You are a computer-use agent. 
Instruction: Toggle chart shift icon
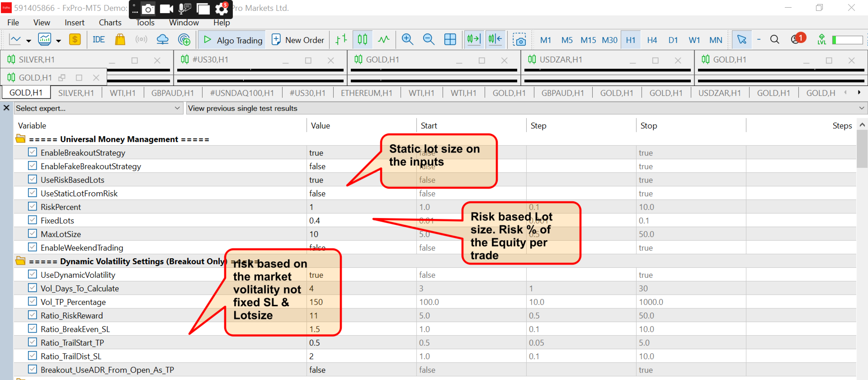click(x=495, y=40)
